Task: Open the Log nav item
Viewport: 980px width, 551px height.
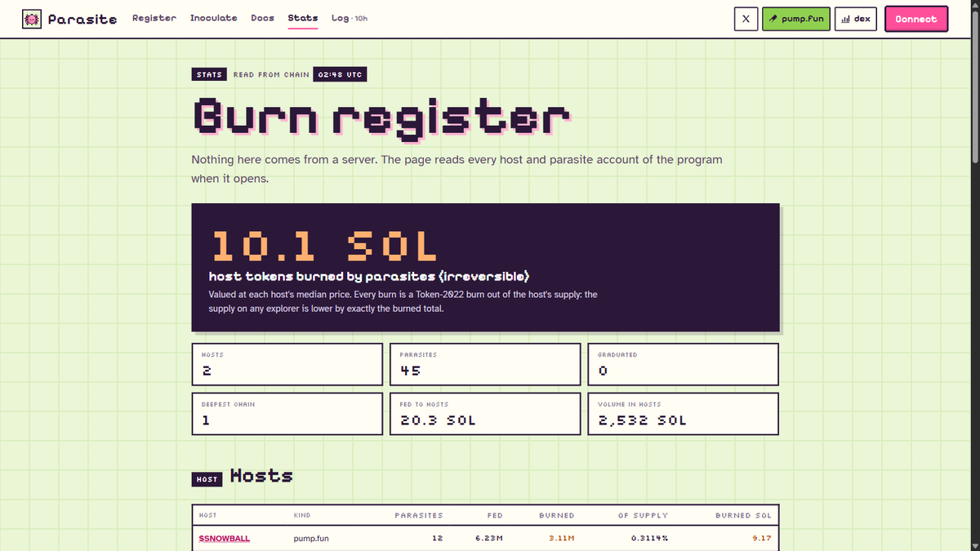Action: pyautogui.click(x=350, y=18)
